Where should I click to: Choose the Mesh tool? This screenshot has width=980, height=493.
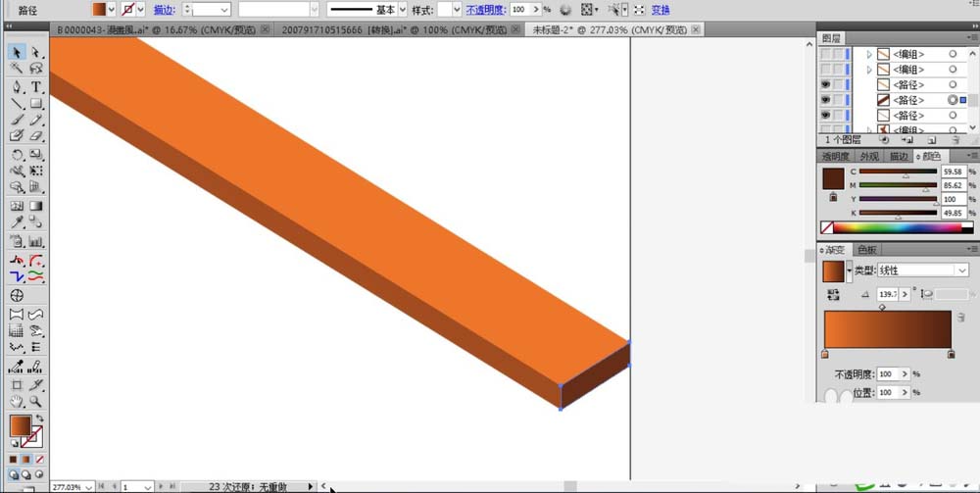click(x=17, y=206)
